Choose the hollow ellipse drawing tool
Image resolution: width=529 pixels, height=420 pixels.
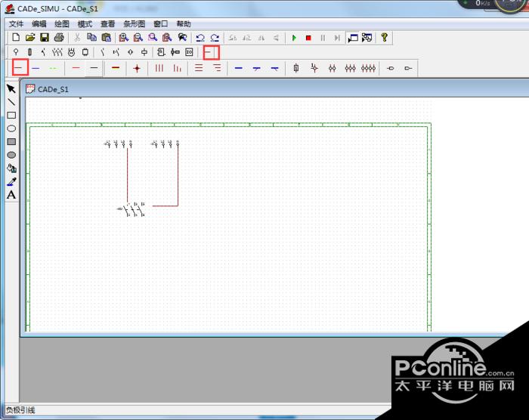(11, 128)
